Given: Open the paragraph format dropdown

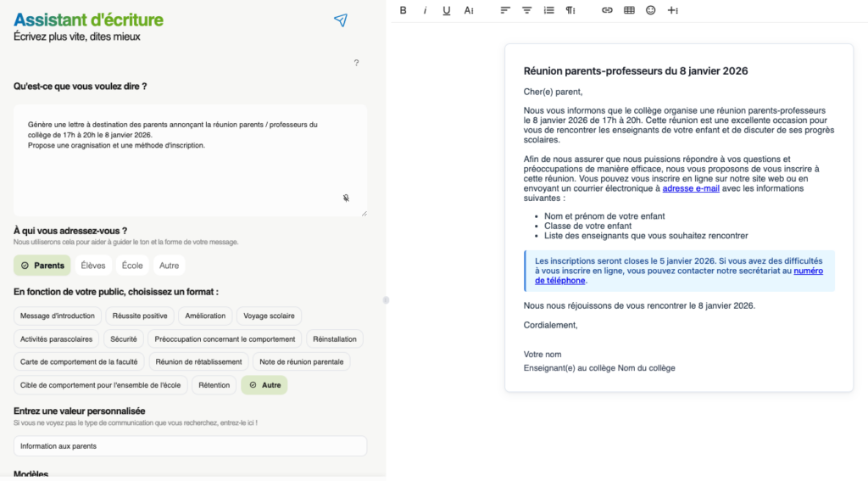Looking at the screenshot, I should (570, 10).
